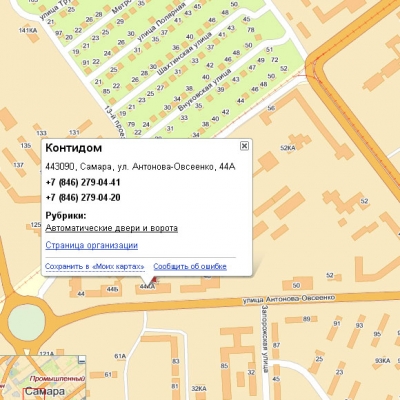Viewport: 400px width, 400px height.
Task: Click house number 135 on the map
Action: 26,145
